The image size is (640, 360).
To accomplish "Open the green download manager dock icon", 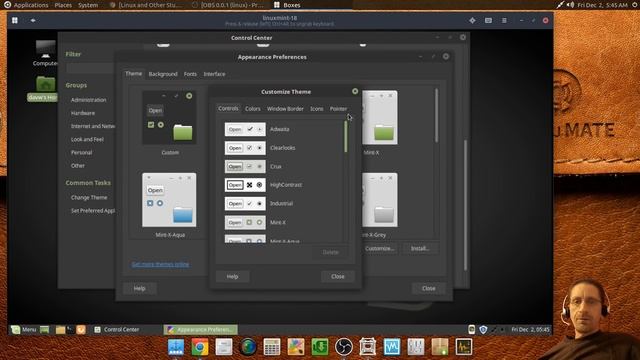I will pos(320,347).
